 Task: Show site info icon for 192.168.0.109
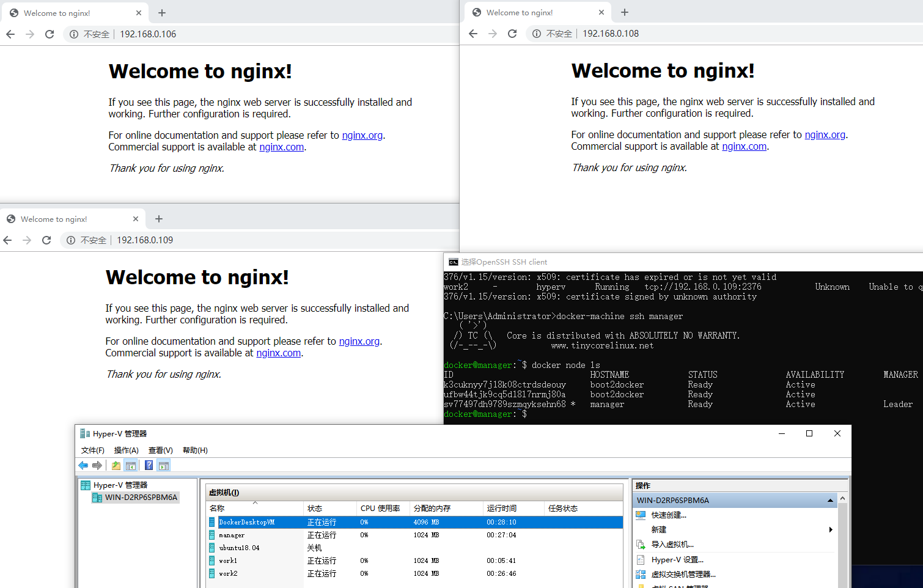pyautogui.click(x=71, y=240)
